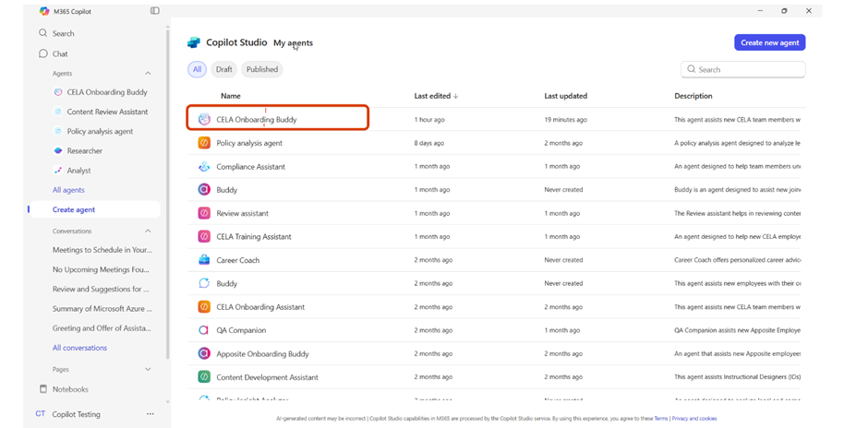Open conversation 'Review and Suggestions for ...'
Screen dimensions: 868x428
[x=101, y=289]
